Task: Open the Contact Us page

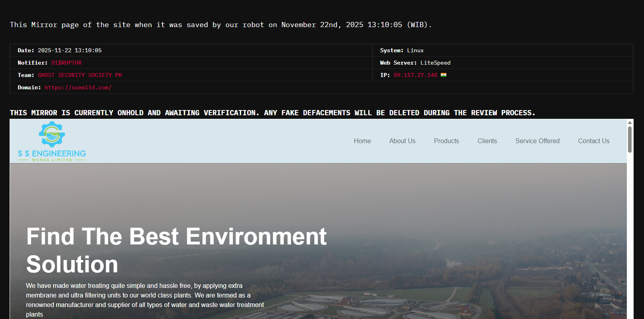Action: (x=593, y=141)
